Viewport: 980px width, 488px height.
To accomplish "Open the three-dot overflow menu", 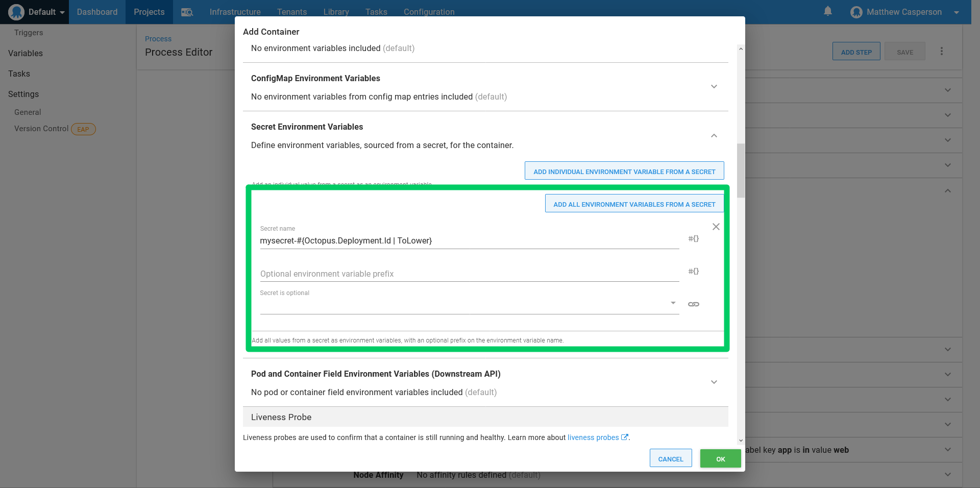I will tap(941, 52).
